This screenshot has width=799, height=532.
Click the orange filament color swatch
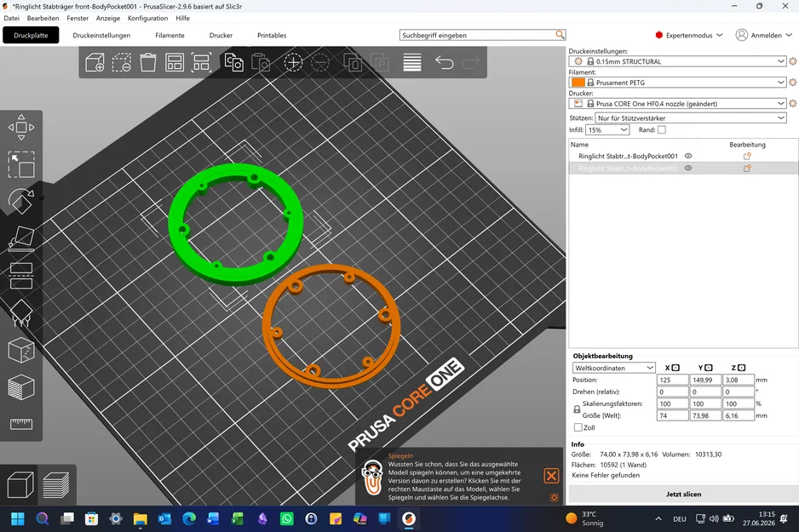578,82
